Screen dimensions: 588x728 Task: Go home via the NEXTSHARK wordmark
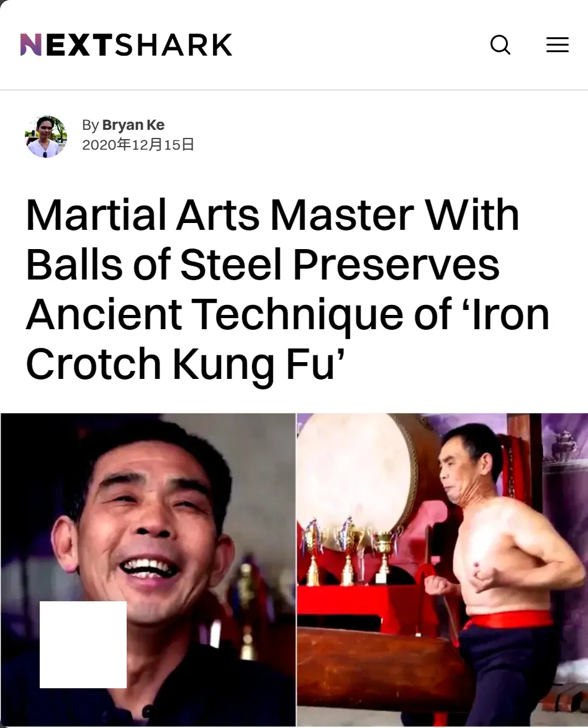pyautogui.click(x=126, y=45)
